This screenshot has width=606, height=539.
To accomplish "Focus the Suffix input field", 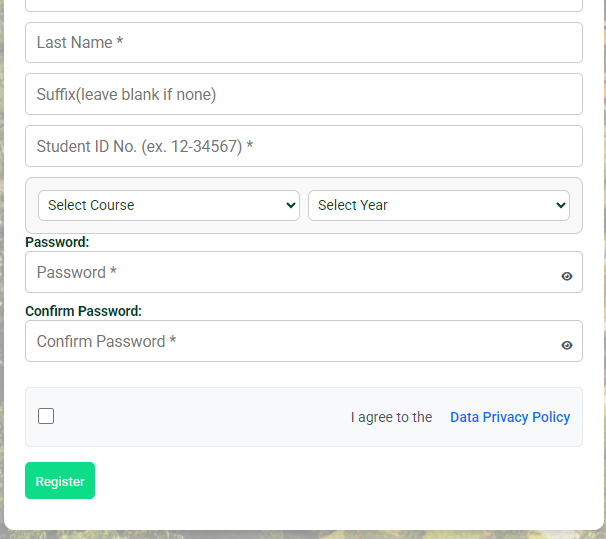I will 304,94.
